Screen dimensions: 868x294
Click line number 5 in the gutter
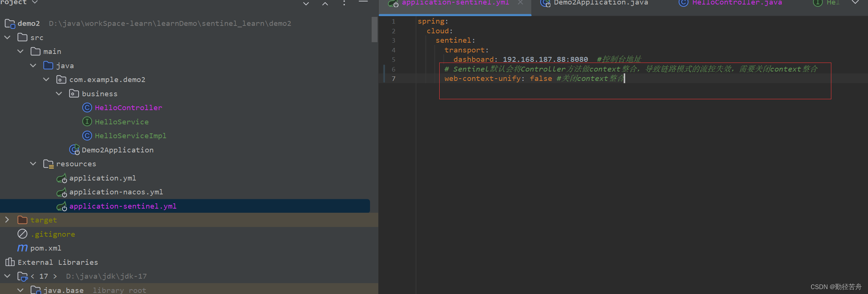click(393, 60)
